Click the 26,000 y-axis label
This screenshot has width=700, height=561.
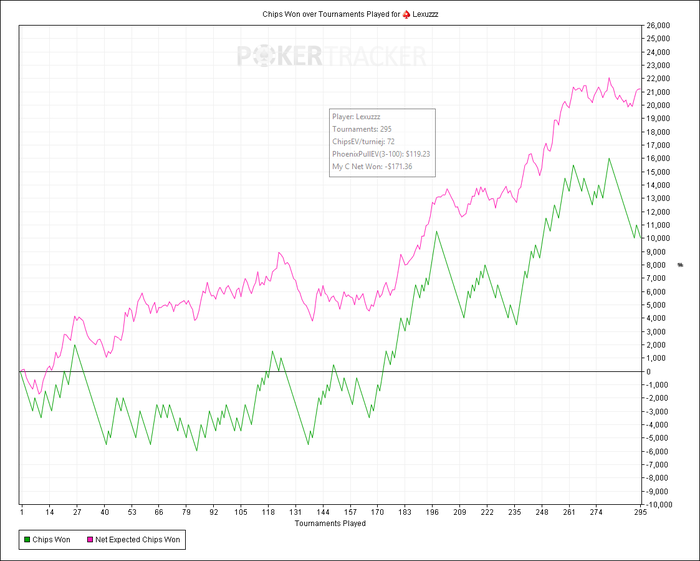point(658,25)
